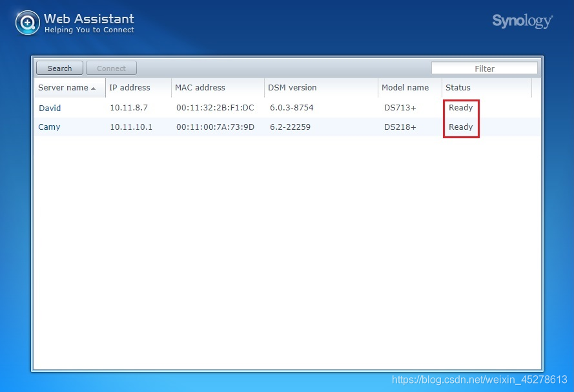Image resolution: width=574 pixels, height=392 pixels.
Task: Click the Search button
Action: click(x=59, y=68)
